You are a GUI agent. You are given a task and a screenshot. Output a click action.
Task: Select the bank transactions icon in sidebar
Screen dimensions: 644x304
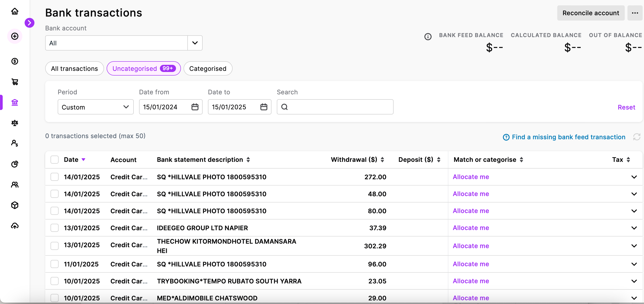pos(15,102)
